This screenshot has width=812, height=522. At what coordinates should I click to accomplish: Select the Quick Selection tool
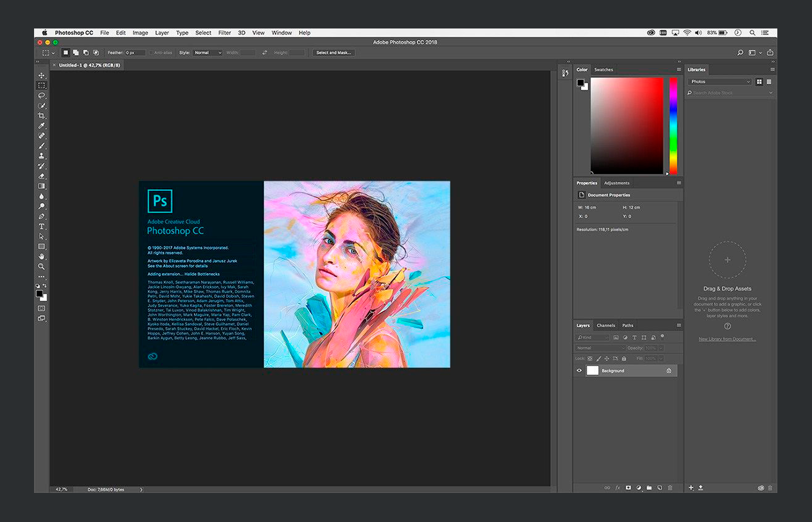pos(41,106)
